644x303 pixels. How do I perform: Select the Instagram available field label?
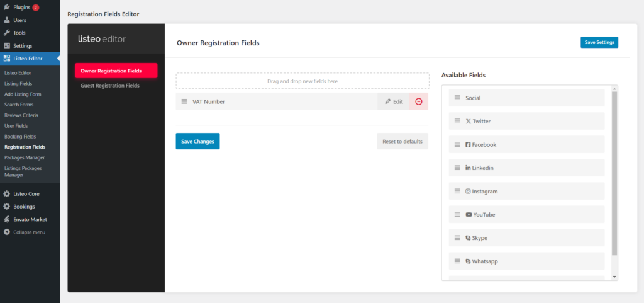tap(485, 191)
